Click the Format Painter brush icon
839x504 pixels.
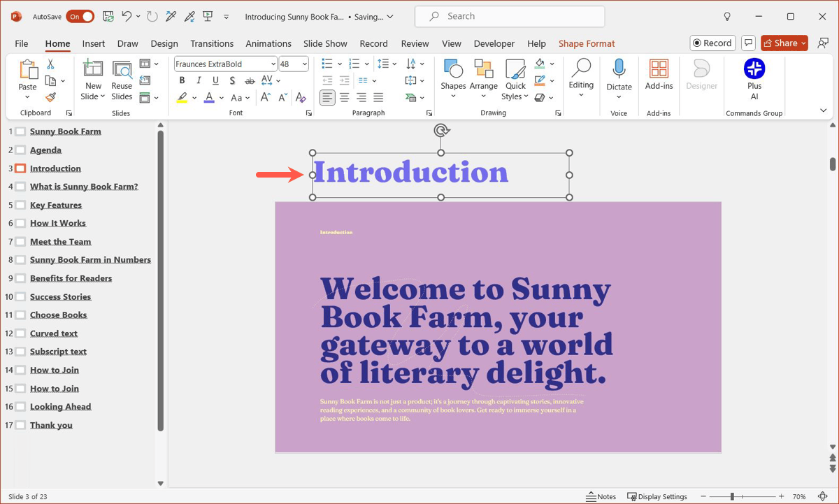pyautogui.click(x=50, y=98)
